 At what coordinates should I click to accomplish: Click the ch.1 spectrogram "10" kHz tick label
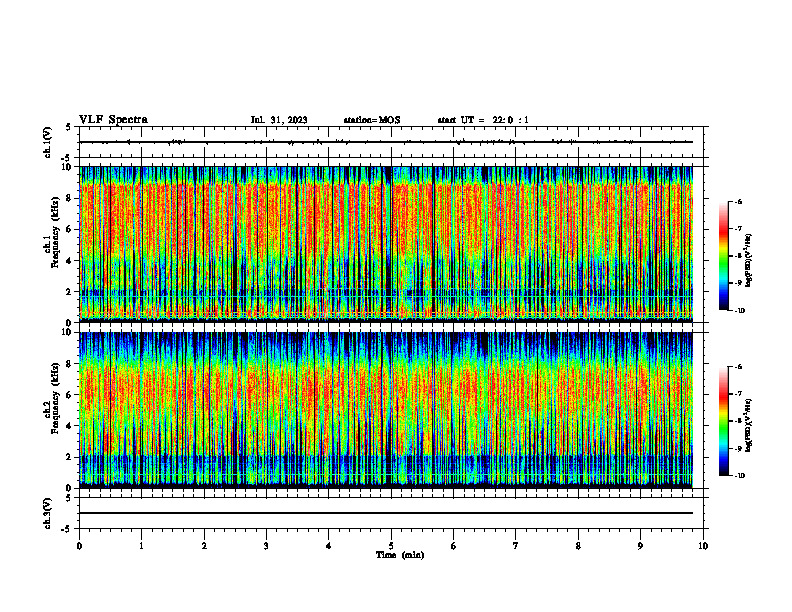[x=67, y=167]
